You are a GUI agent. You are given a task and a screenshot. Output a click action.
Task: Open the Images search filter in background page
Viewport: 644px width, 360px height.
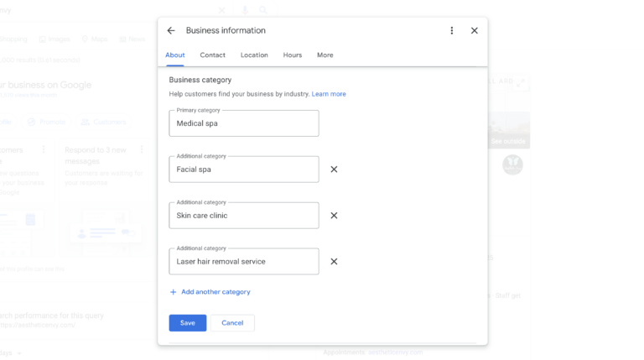point(55,39)
